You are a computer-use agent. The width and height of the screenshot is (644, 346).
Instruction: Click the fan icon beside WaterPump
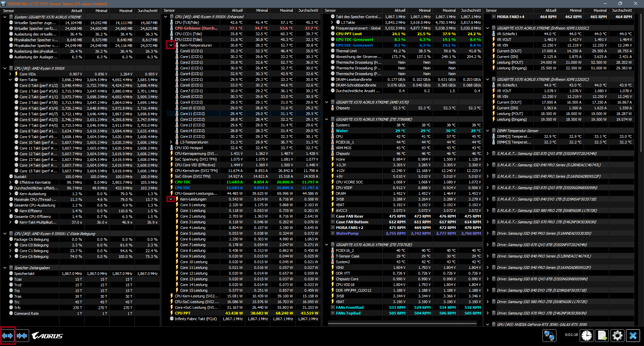tap(333, 233)
